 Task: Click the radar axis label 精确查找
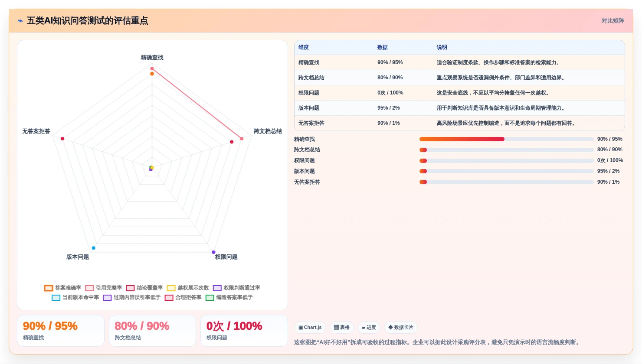point(152,58)
